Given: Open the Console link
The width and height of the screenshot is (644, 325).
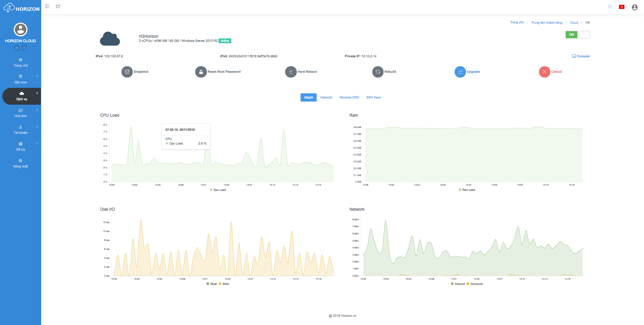Looking at the screenshot, I should (x=581, y=56).
